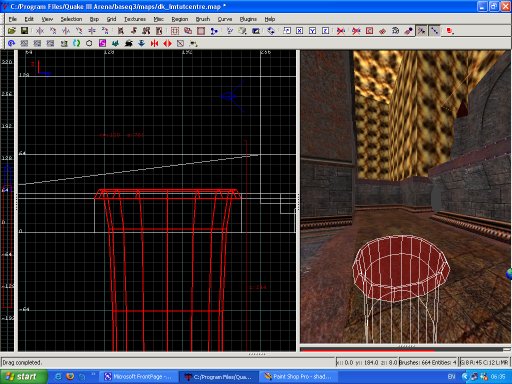Click the 'Drag completed.' status text

click(x=22, y=362)
